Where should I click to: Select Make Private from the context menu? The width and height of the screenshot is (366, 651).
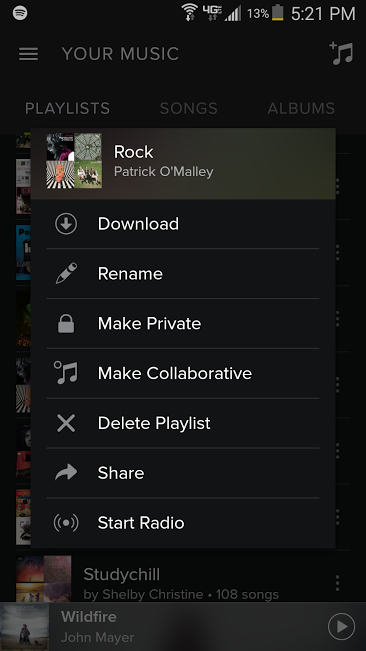point(183,323)
